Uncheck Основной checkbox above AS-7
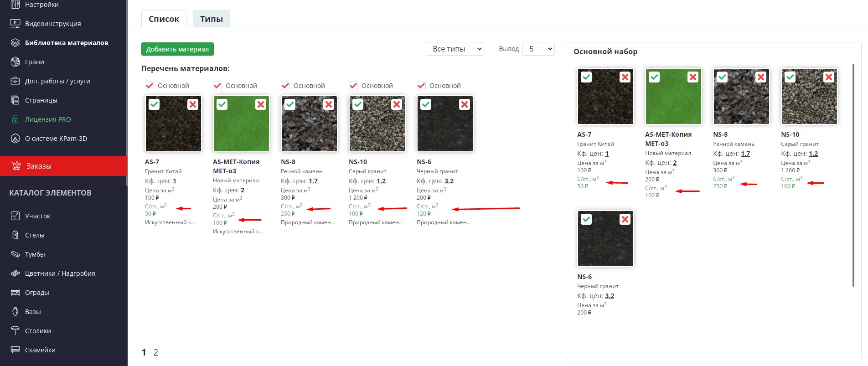 149,86
